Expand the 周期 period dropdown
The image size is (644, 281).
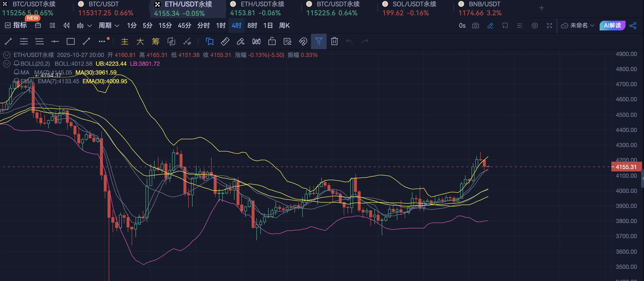click(109, 26)
